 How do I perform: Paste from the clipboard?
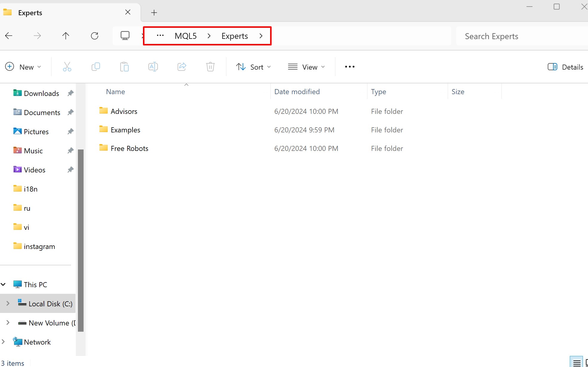point(124,67)
